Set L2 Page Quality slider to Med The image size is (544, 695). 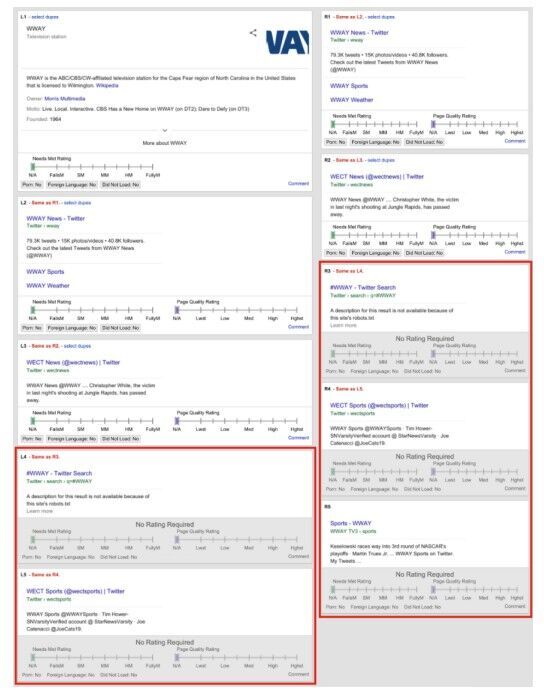click(x=249, y=310)
